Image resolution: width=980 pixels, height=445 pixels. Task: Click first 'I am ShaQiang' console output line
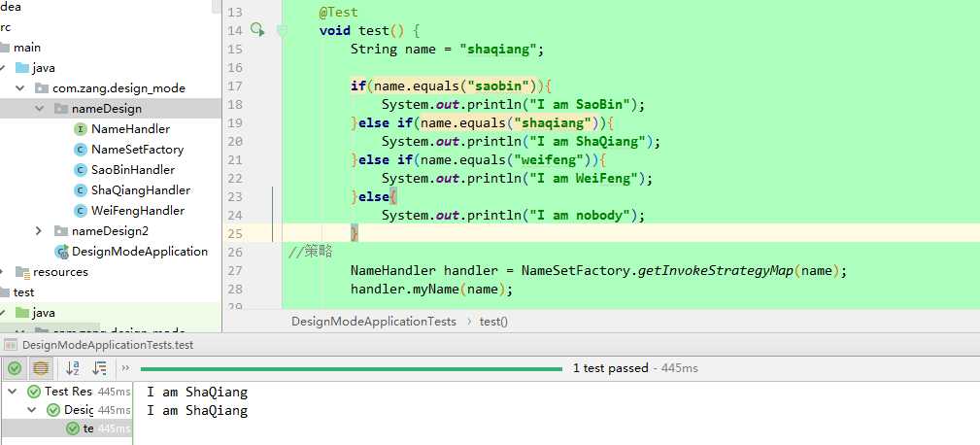click(x=197, y=392)
